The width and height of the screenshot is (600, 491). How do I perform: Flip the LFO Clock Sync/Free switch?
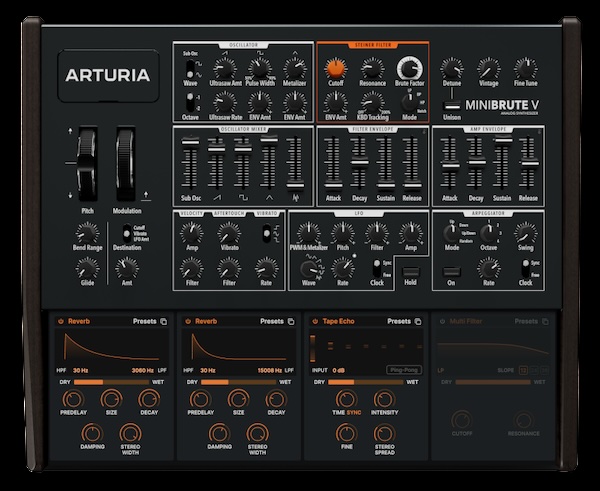[x=377, y=269]
